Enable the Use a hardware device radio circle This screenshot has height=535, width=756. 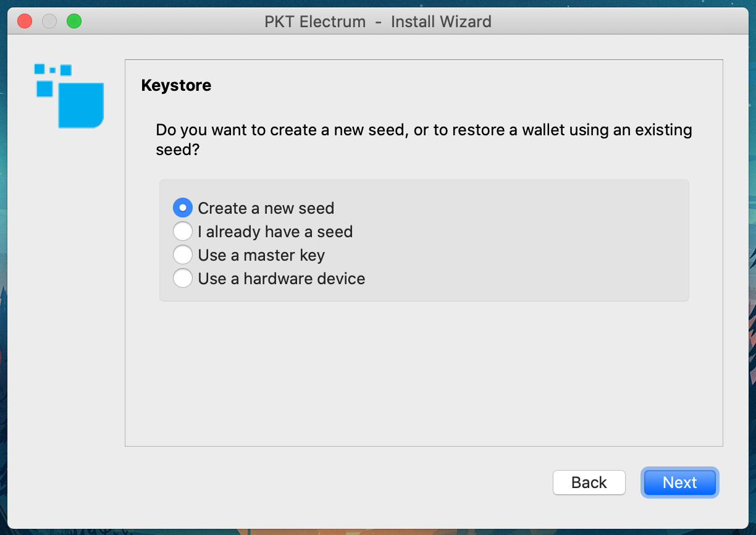(x=182, y=279)
